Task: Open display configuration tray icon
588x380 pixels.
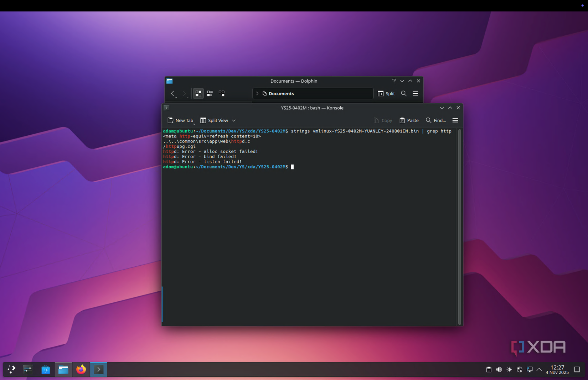Action: click(x=530, y=370)
